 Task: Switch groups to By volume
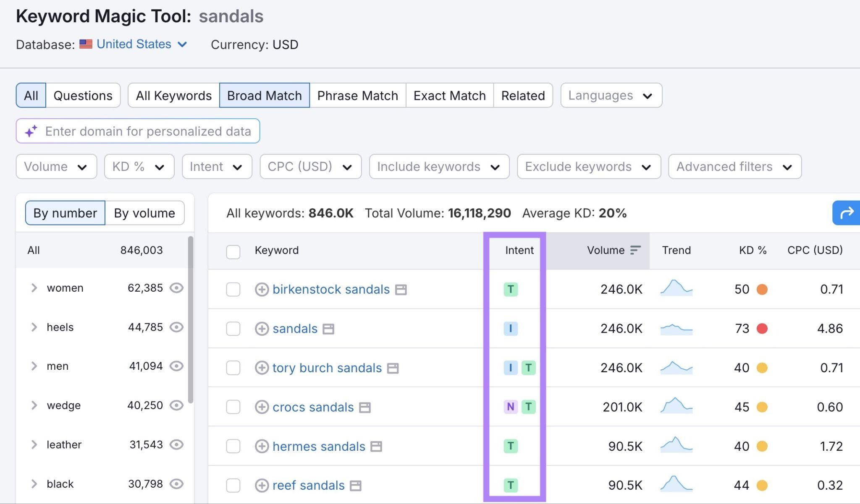(x=144, y=213)
